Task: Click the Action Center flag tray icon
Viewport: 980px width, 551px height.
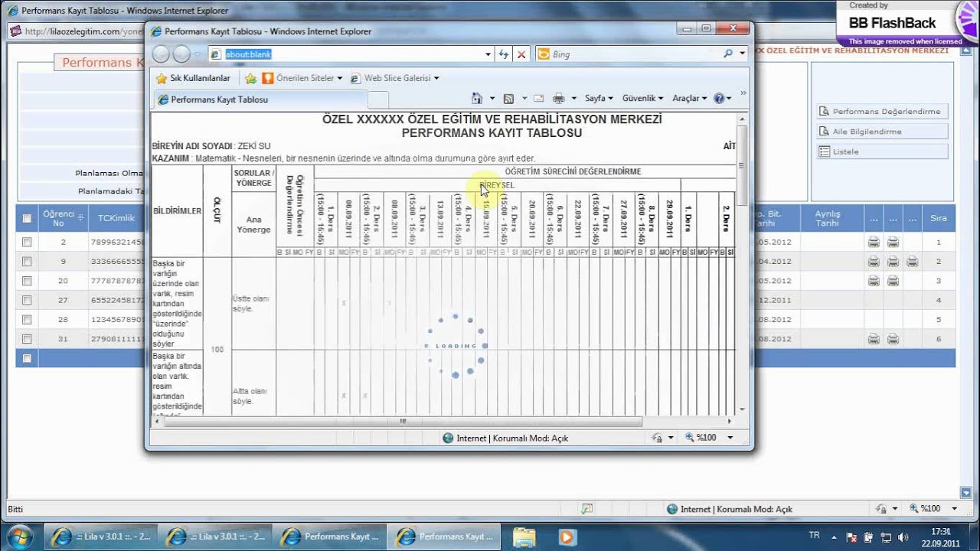Action: 851,537
